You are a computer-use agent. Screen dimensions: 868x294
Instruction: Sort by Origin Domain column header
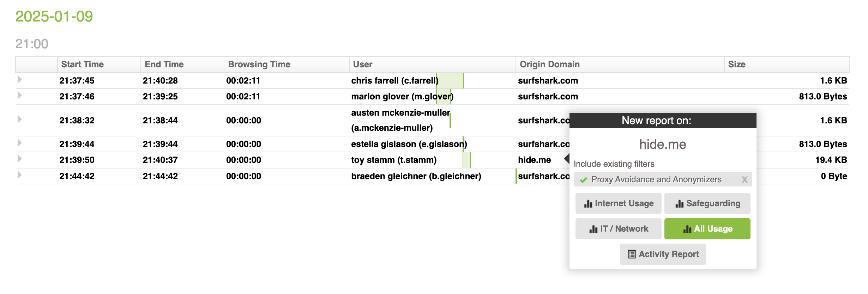[x=549, y=65]
